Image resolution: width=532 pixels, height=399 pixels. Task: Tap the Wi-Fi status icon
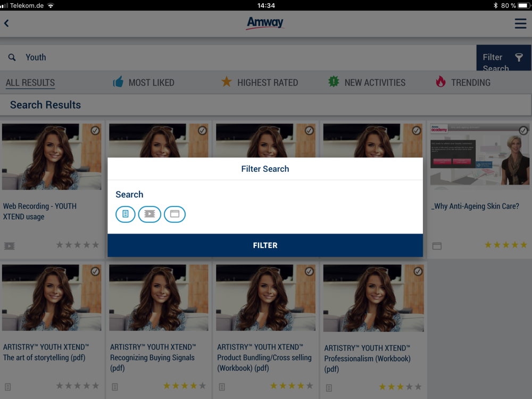[x=51, y=5]
